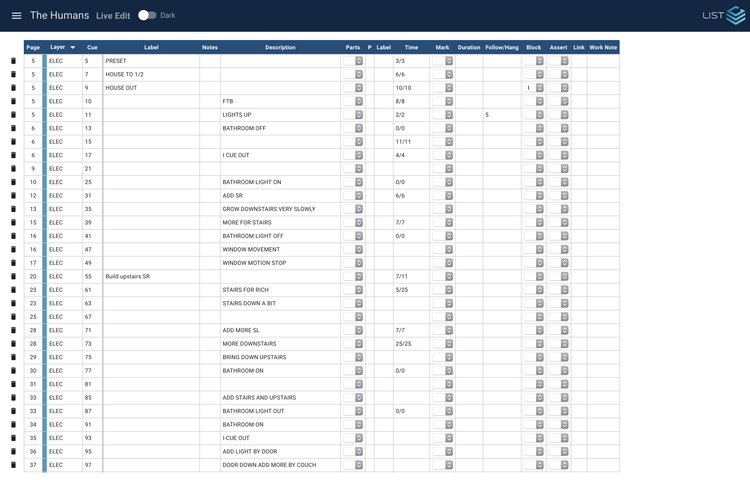750x480 pixels.
Task: Select time '7/11' on cue 55 row
Action: coord(402,276)
